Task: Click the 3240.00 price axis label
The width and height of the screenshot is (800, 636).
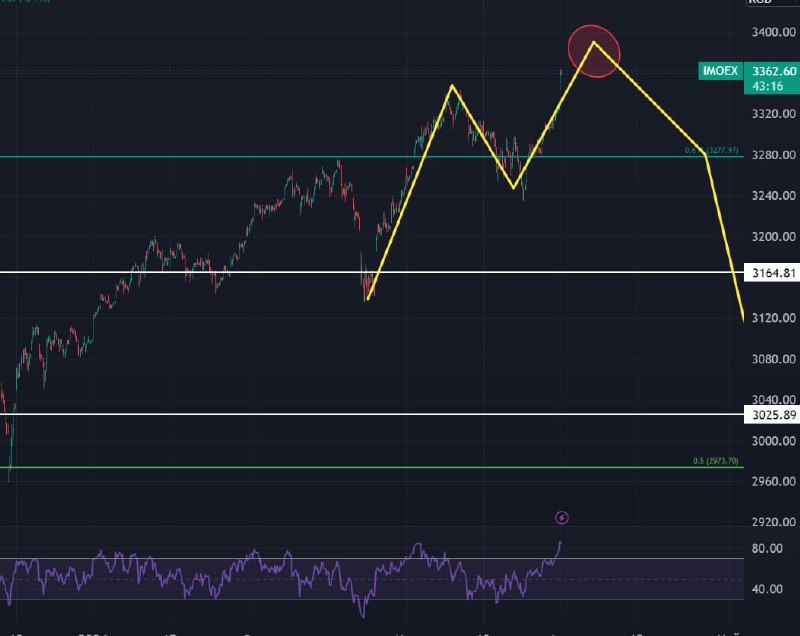Action: pyautogui.click(x=773, y=195)
